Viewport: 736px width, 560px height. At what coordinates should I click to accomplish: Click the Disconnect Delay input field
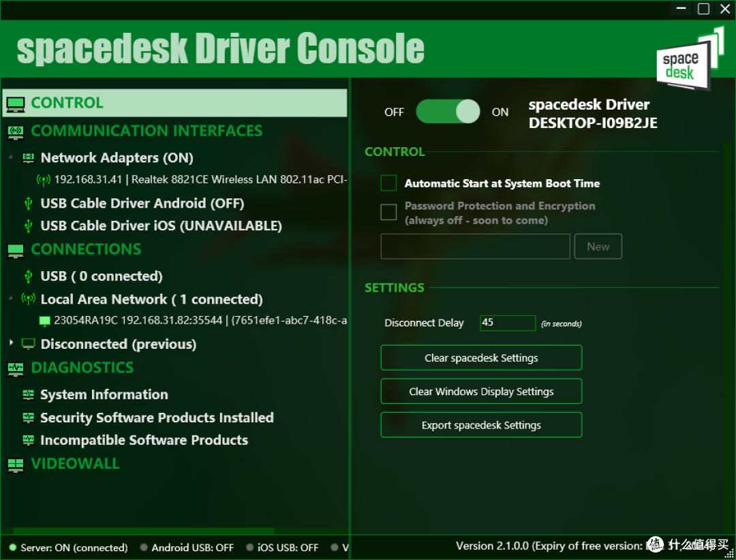click(x=507, y=323)
